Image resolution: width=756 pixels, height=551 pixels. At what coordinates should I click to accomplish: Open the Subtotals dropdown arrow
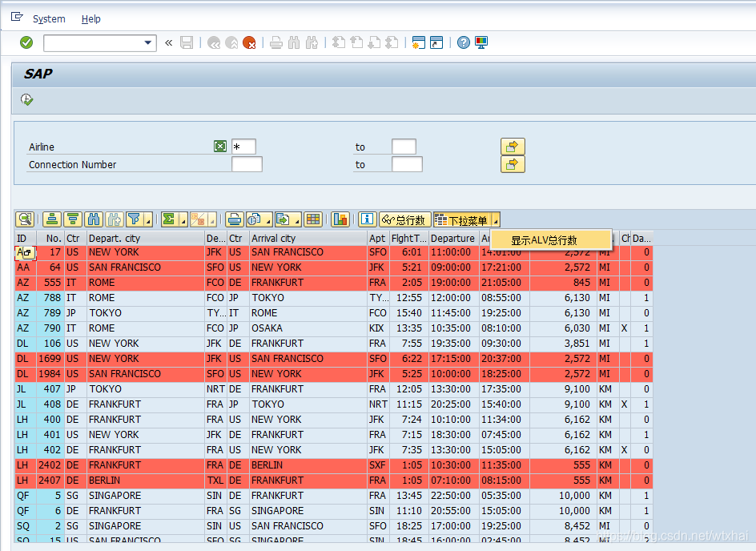(212, 220)
